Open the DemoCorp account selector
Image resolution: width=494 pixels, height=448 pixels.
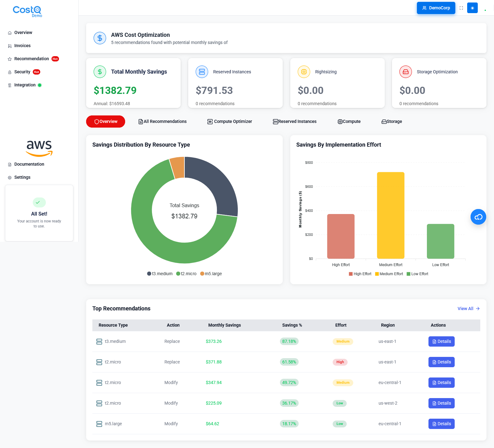(x=436, y=8)
